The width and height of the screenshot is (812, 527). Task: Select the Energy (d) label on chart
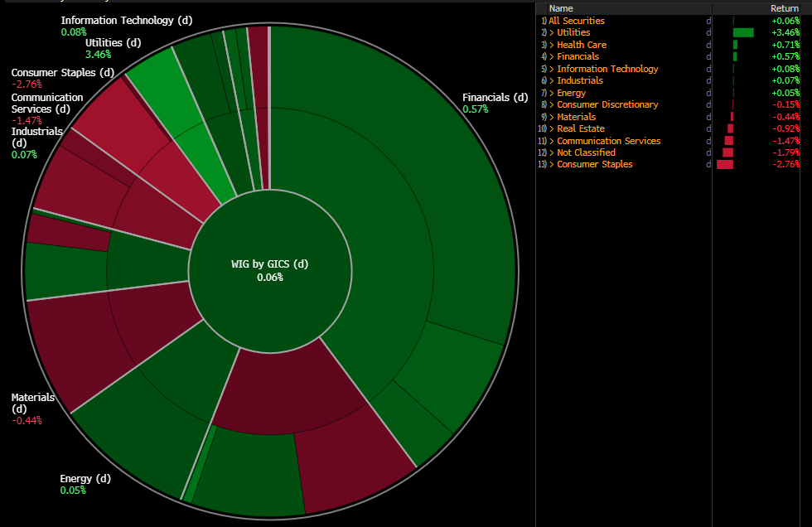point(85,479)
